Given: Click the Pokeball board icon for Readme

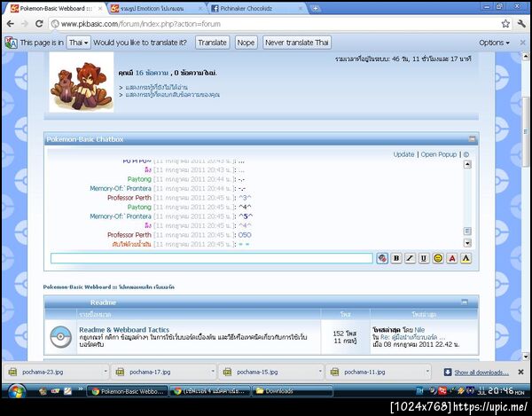Looking at the screenshot, I should [60, 337].
